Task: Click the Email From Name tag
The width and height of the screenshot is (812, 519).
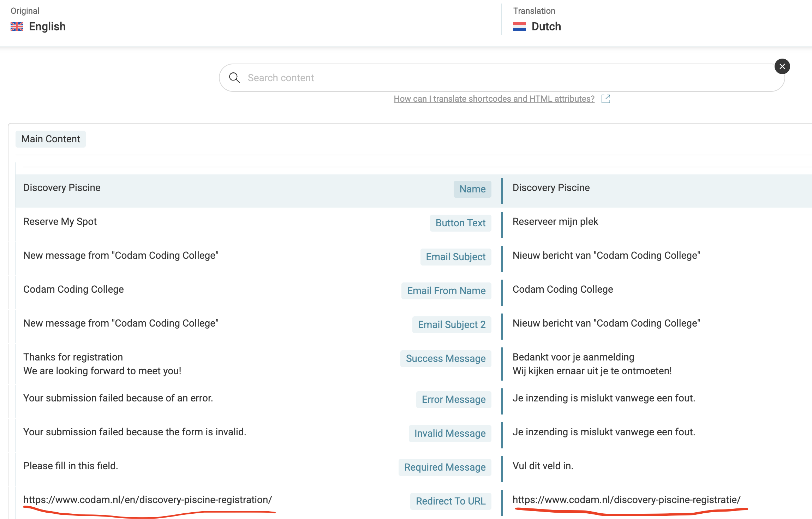Action: (x=446, y=291)
